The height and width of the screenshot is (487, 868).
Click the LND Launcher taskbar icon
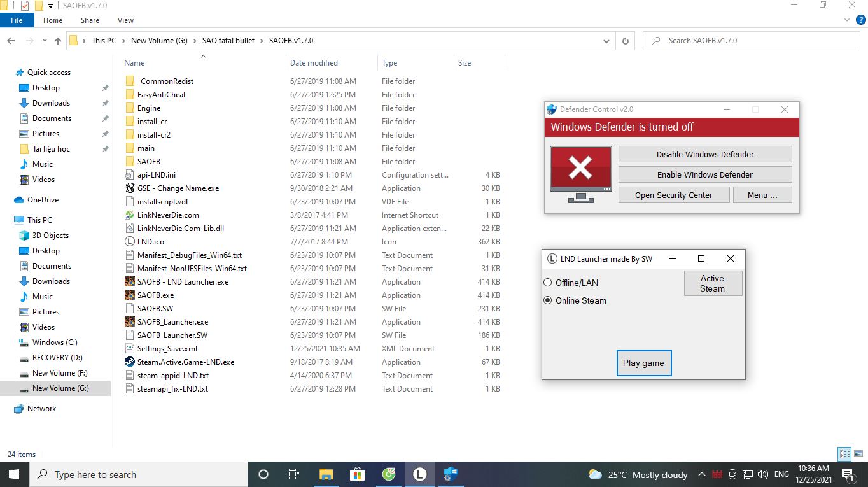[419, 474]
